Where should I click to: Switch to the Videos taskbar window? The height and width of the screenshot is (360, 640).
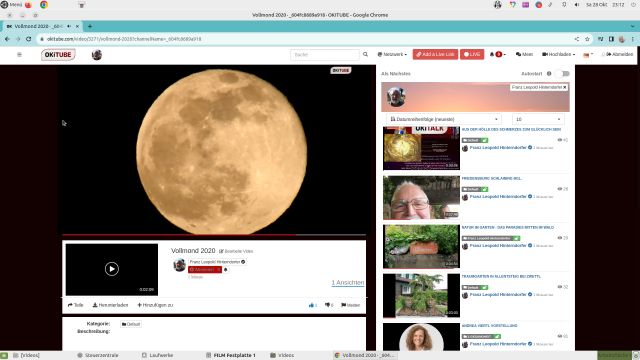point(282,355)
